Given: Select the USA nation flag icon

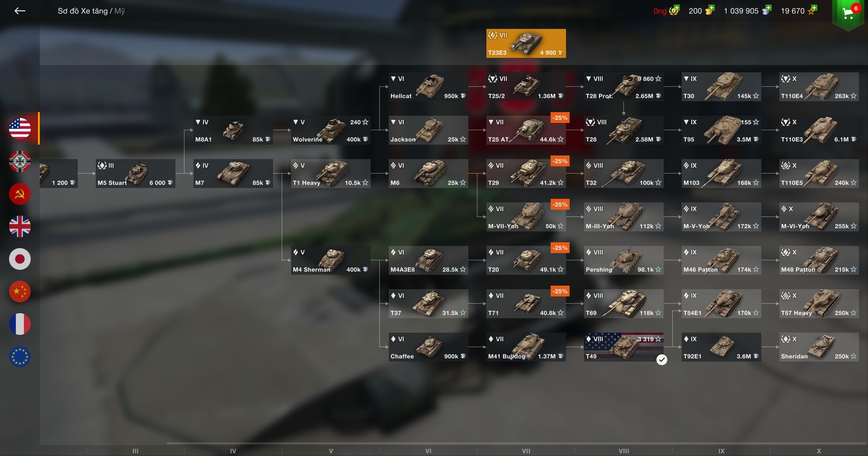Looking at the screenshot, I should (20, 129).
